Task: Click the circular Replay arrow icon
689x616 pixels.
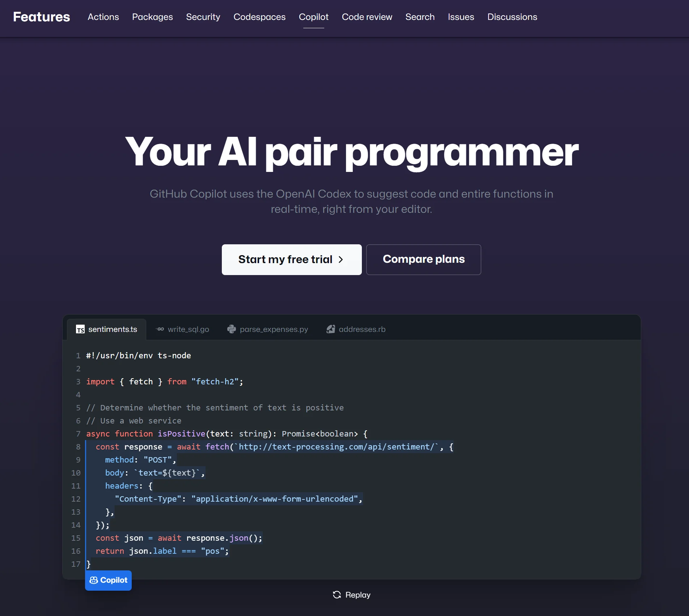Action: tap(337, 595)
